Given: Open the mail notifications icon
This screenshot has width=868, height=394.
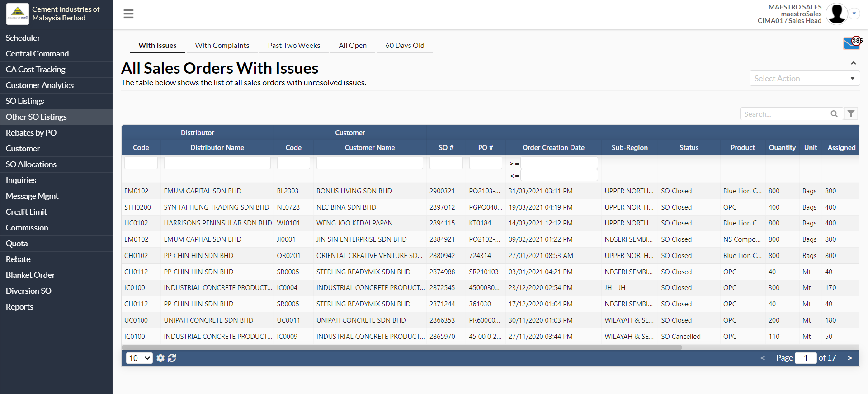Looking at the screenshot, I should pyautogui.click(x=852, y=43).
